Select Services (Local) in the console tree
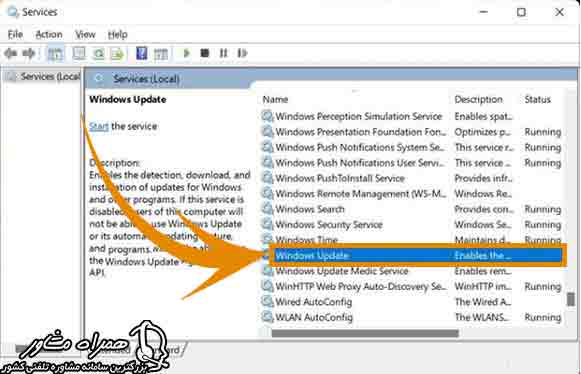The width and height of the screenshot is (581, 374). click(50, 76)
